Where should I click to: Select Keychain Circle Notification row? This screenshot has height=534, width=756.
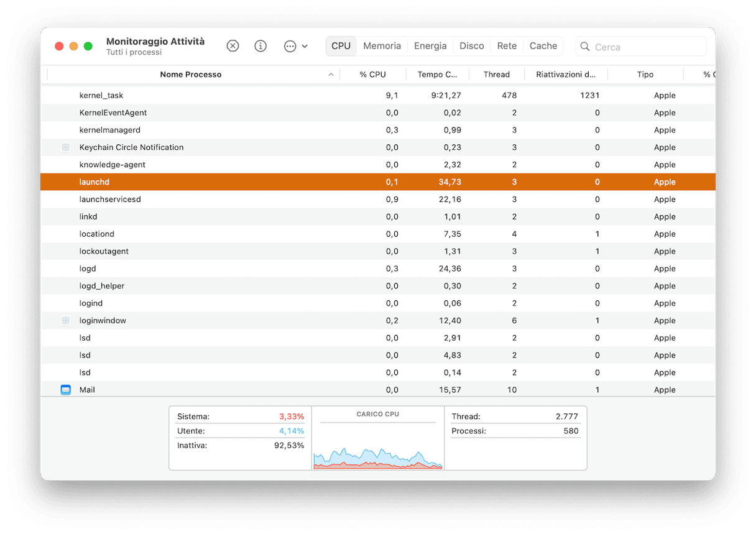pyautogui.click(x=378, y=147)
